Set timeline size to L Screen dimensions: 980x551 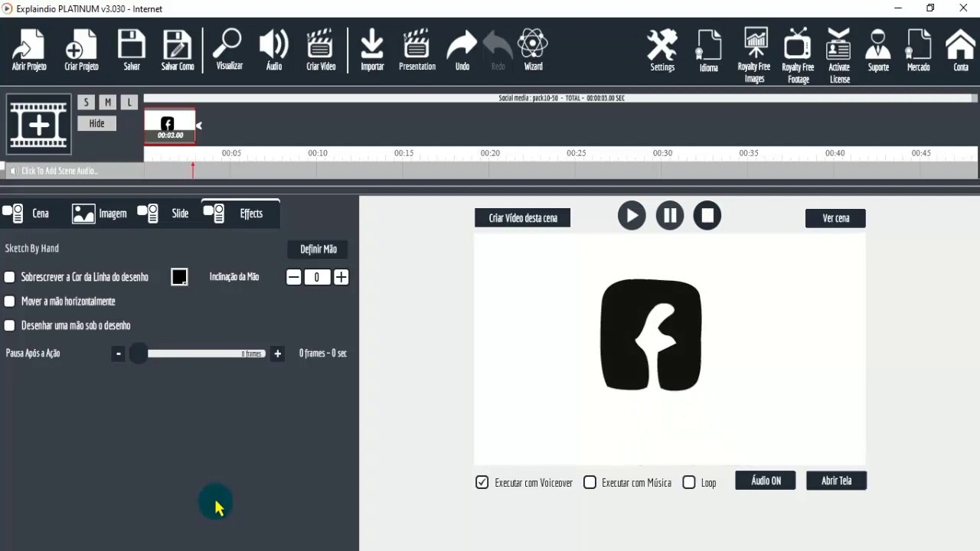pos(129,103)
